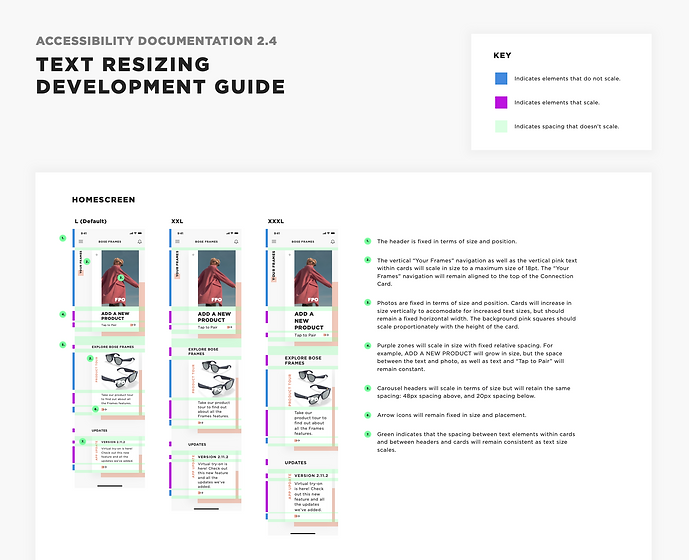Click the 'XXL' size label
This screenshot has width=689, height=560.
click(x=177, y=221)
